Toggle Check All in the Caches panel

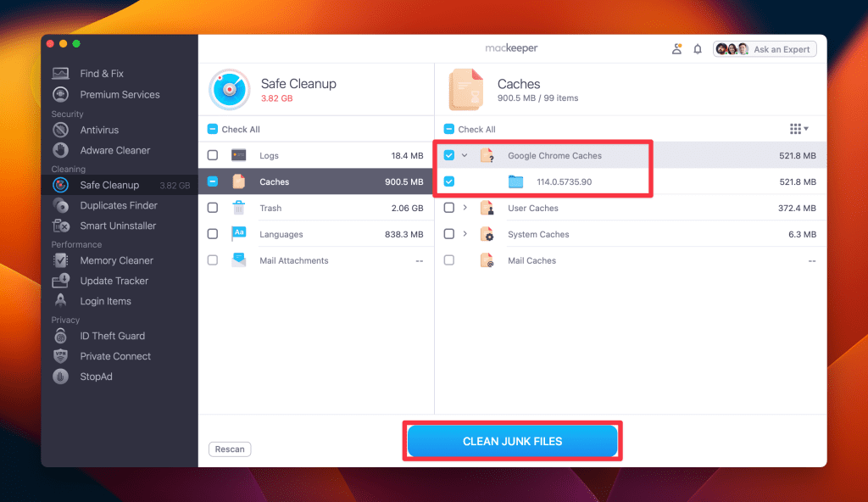449,129
